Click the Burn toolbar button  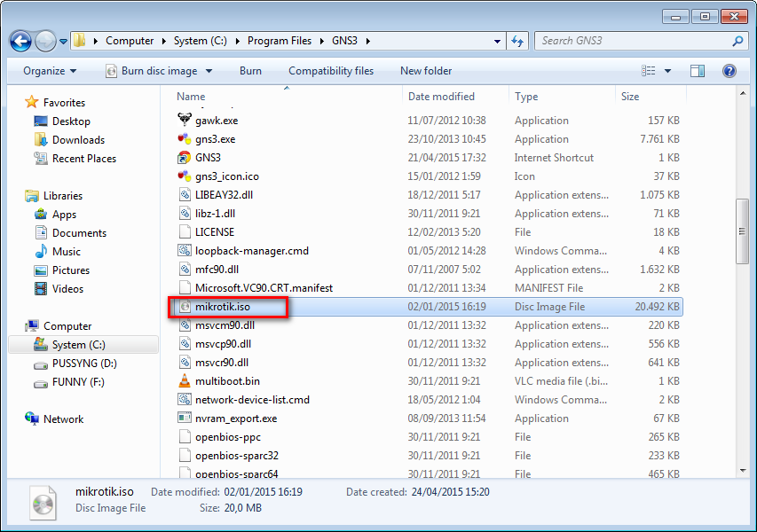coord(250,71)
